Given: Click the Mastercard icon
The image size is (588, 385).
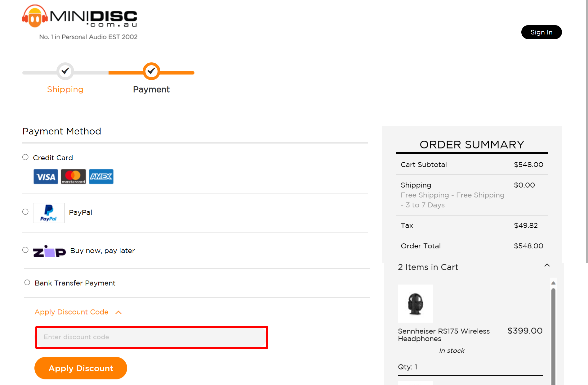Looking at the screenshot, I should click(x=73, y=176).
